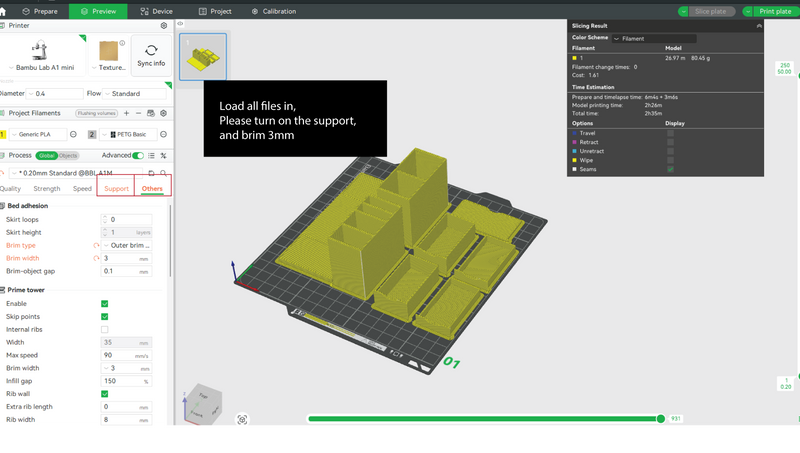Save the process preset icon

[x=151, y=173]
